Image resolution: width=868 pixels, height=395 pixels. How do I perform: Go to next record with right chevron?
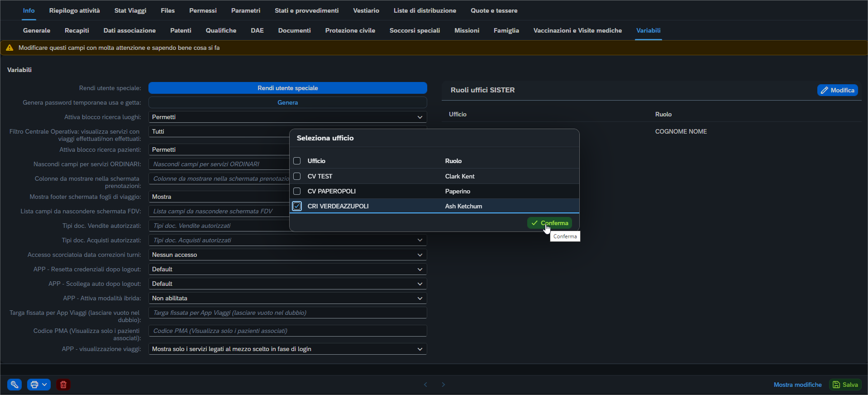point(444,385)
